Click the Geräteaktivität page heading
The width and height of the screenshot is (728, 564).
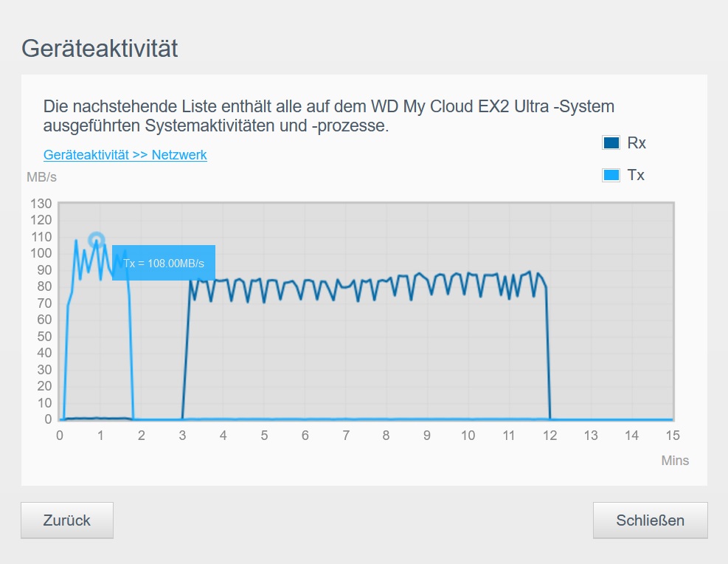coord(100,49)
